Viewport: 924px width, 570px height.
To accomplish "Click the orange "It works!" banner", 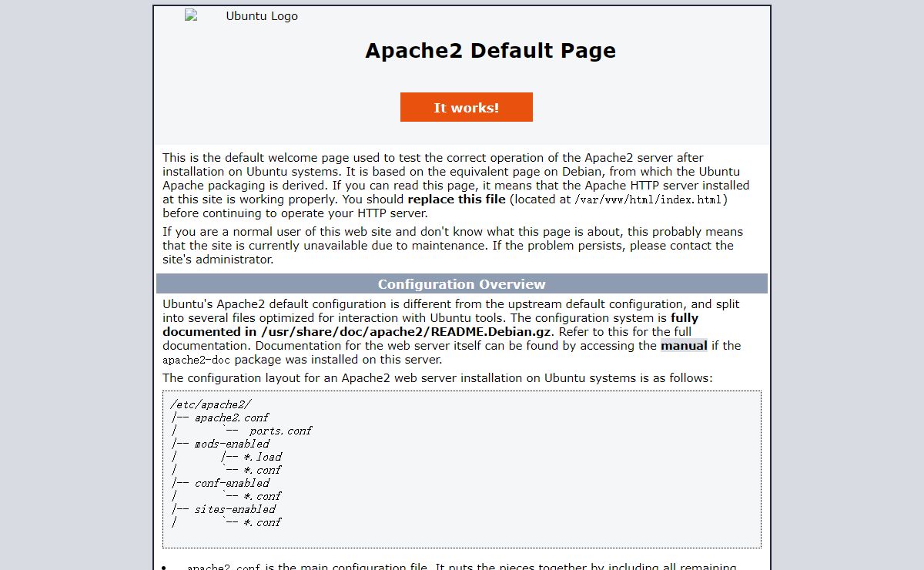I will [x=466, y=108].
